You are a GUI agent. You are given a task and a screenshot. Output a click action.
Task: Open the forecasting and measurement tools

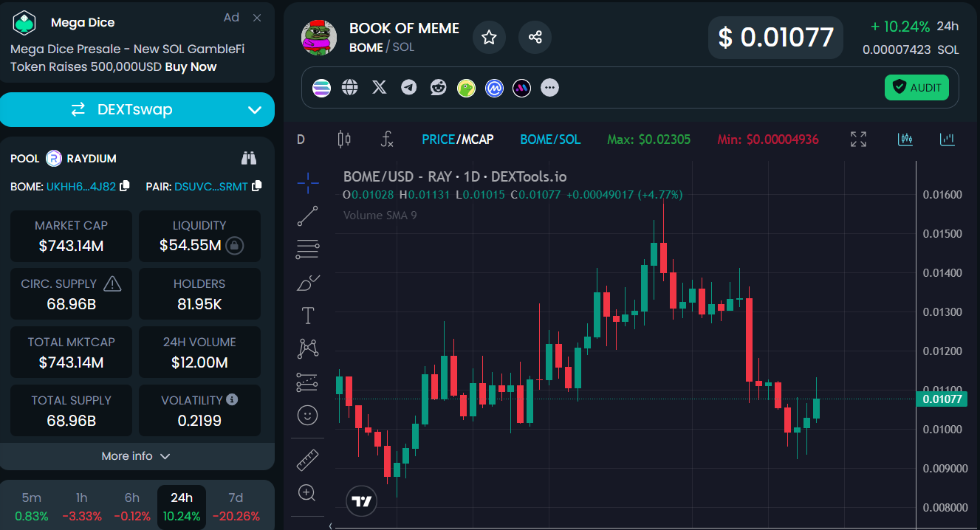[x=307, y=382]
